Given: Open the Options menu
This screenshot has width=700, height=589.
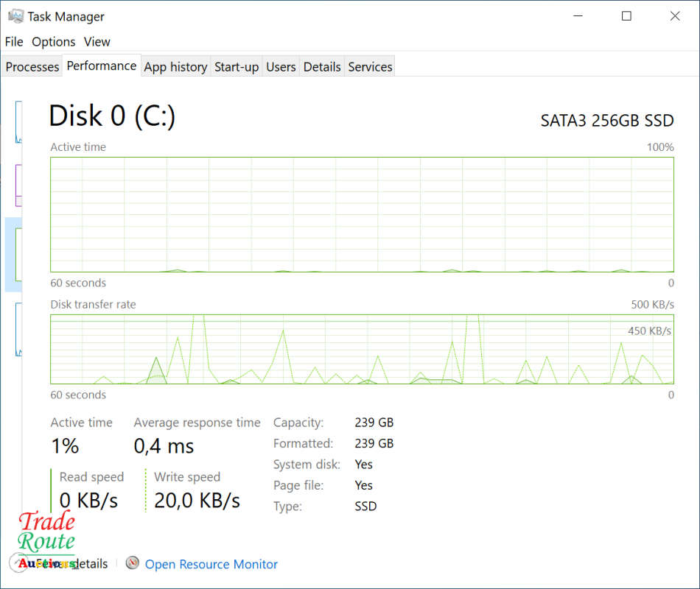Looking at the screenshot, I should point(54,42).
